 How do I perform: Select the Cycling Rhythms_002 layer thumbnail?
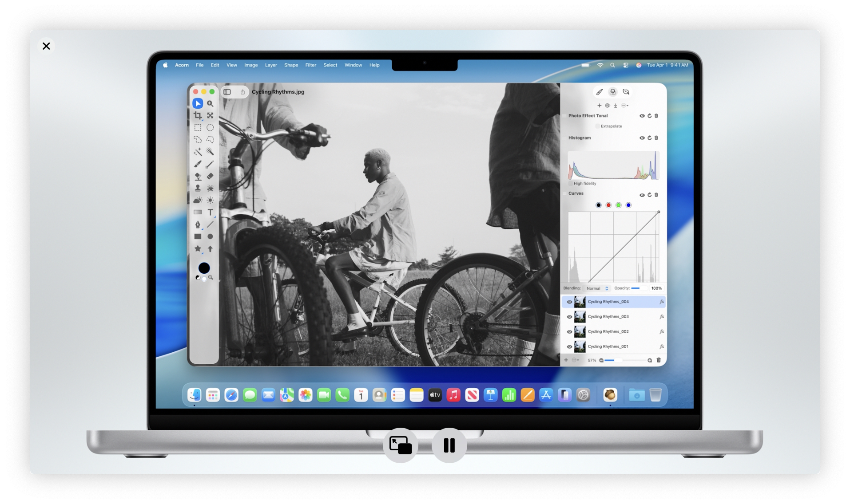coord(580,332)
